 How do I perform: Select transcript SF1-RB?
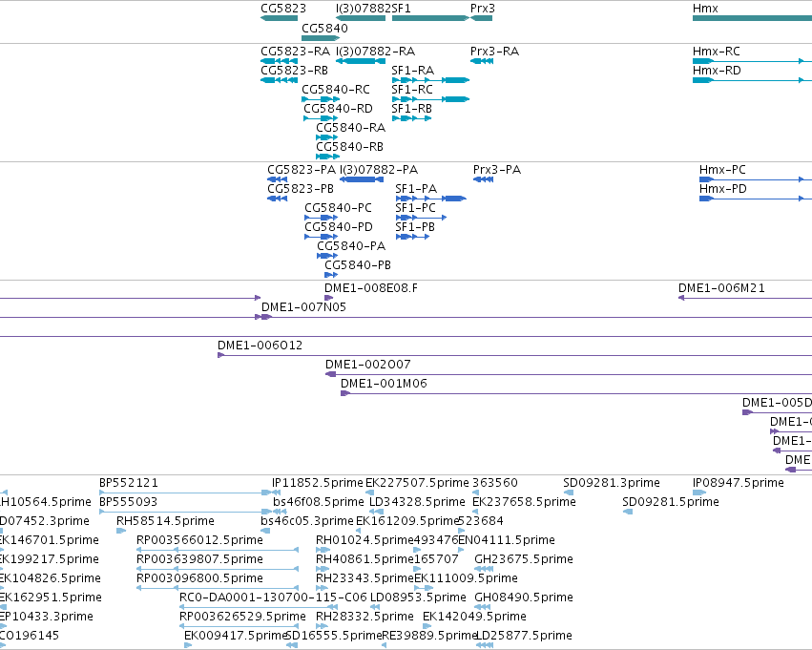pos(411,109)
